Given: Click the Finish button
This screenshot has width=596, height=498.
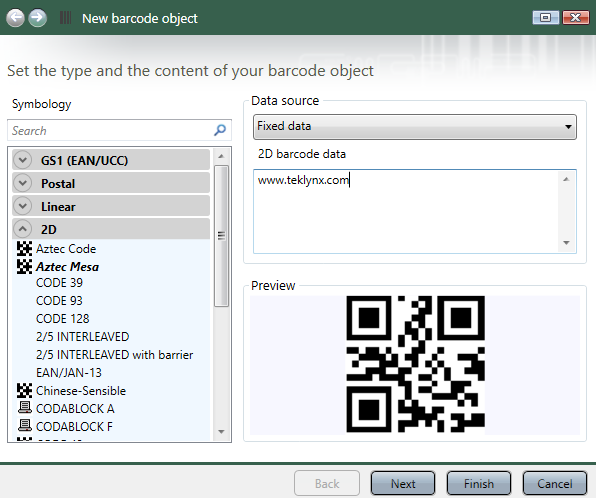Looking at the screenshot, I should tap(479, 484).
